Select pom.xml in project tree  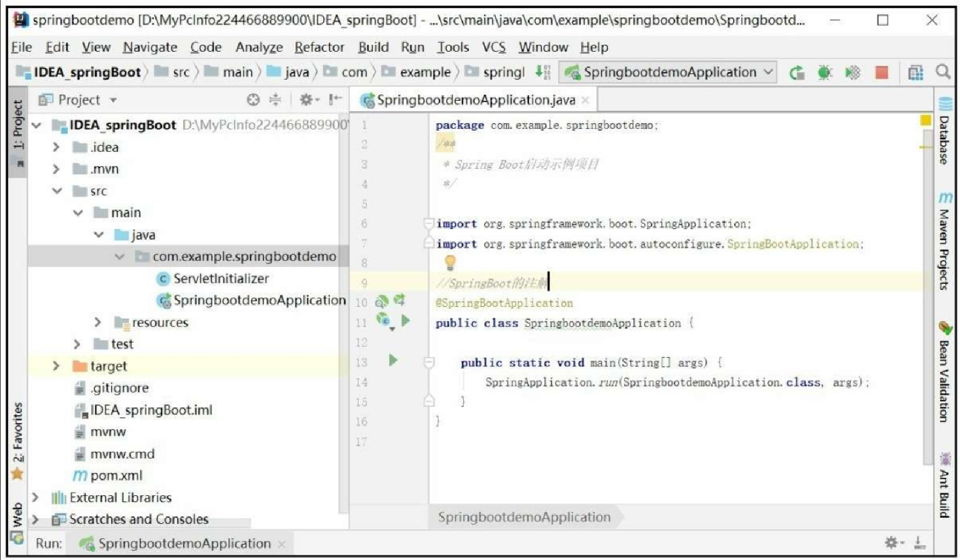(x=108, y=476)
